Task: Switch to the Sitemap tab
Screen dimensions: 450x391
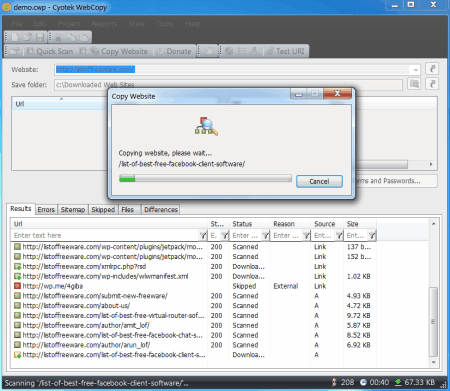Action: pyautogui.click(x=73, y=210)
